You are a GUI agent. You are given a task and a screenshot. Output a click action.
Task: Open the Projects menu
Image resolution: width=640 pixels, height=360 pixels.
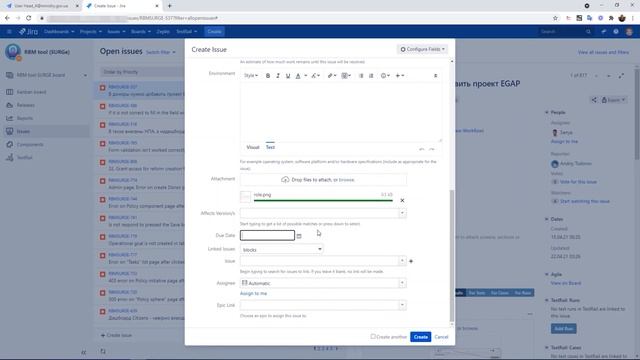91,31
